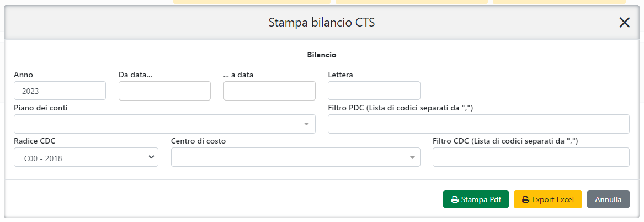Focus the Filtro CDC codes field
Image resolution: width=644 pixels, height=222 pixels.
point(531,157)
